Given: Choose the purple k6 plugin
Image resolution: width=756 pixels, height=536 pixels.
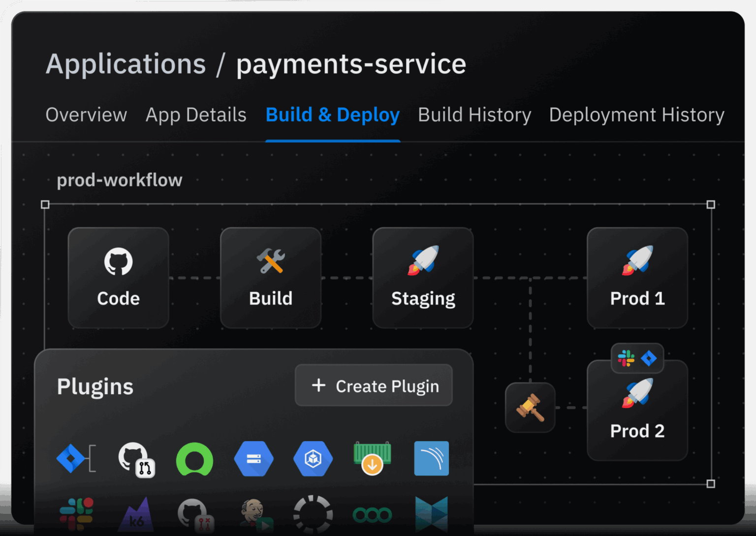Looking at the screenshot, I should click(x=136, y=515).
